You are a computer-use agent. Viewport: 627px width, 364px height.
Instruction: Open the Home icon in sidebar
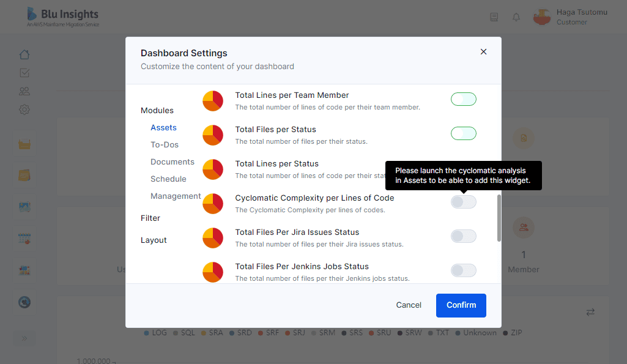24,54
